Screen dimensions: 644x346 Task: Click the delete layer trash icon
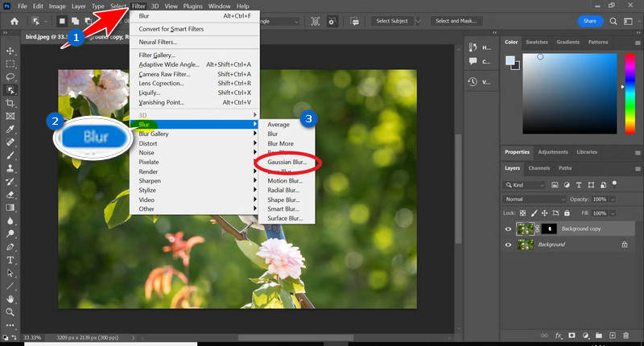[x=626, y=336]
